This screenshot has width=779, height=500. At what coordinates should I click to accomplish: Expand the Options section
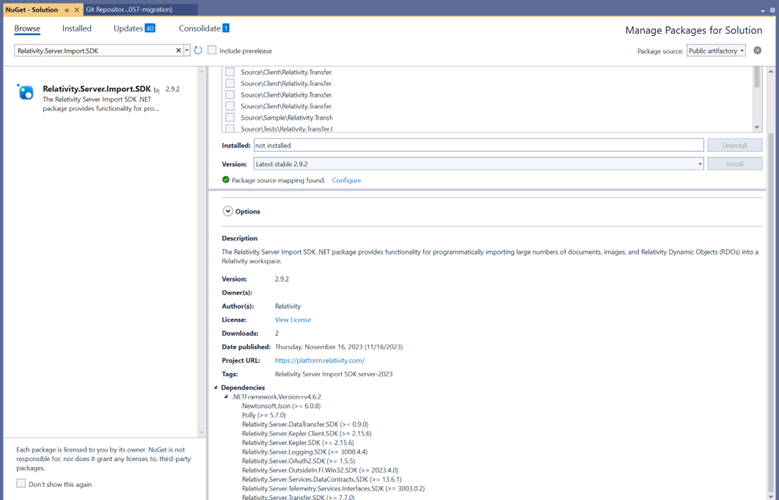tap(228, 211)
